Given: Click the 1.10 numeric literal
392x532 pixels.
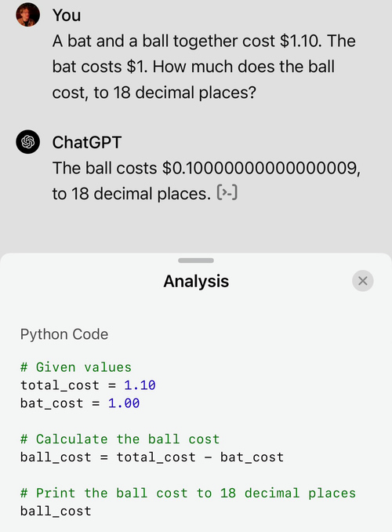Looking at the screenshot, I should pos(140,385).
